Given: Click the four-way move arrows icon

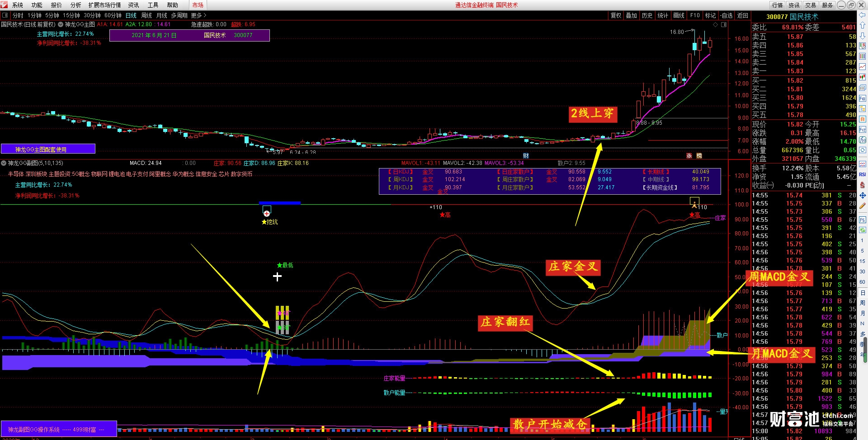Looking at the screenshot, I should point(863,195).
